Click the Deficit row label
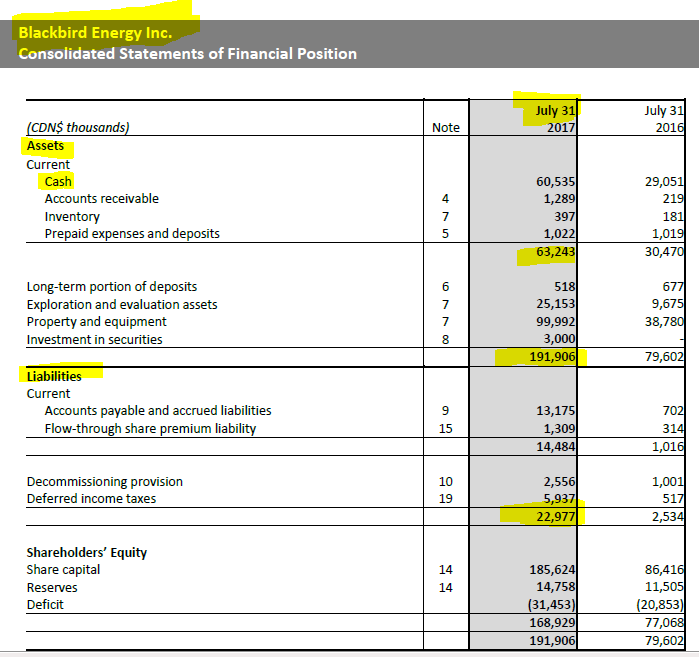The image size is (699, 657). coord(45,605)
